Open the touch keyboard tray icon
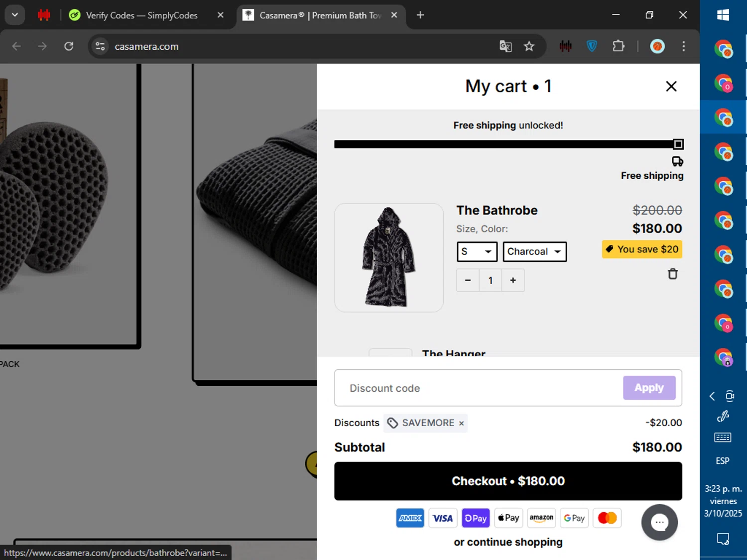This screenshot has height=560, width=747. 723,438
